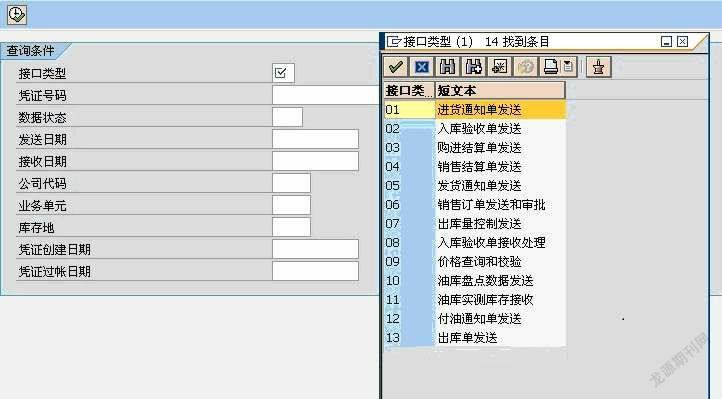The image size is (722, 399).
Task: Select row 04 销售结算单发送
Action: pyautogui.click(x=475, y=167)
